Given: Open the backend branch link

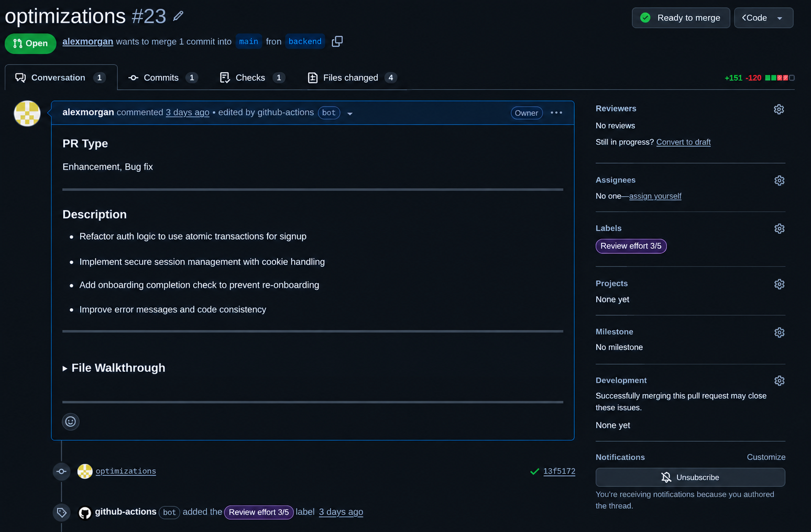Looking at the screenshot, I should (305, 41).
